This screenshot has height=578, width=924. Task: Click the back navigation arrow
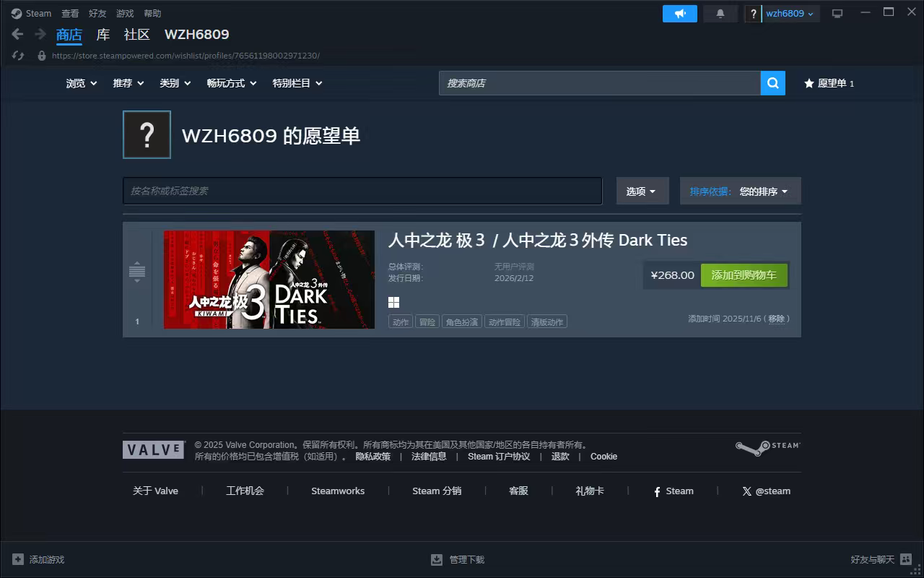(x=18, y=34)
